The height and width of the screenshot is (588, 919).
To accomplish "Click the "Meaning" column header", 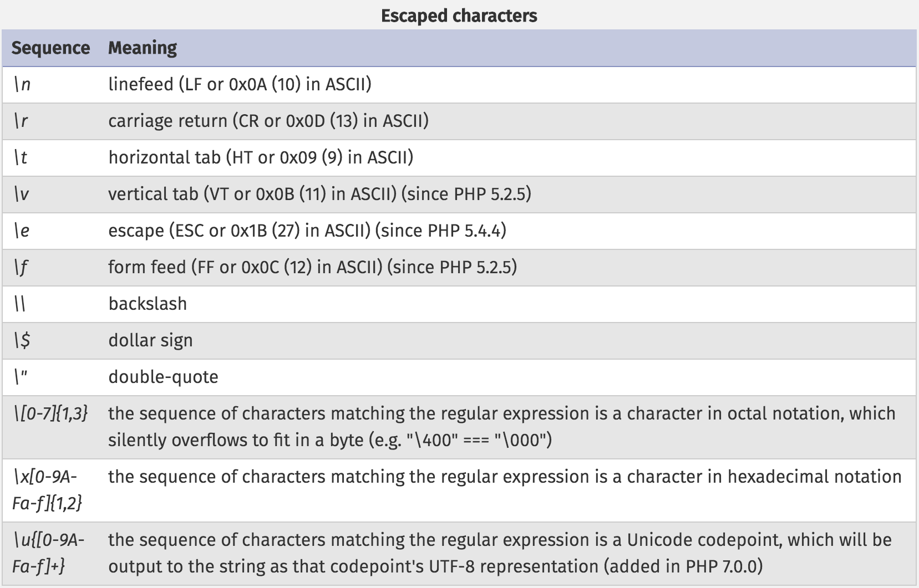I will (143, 48).
